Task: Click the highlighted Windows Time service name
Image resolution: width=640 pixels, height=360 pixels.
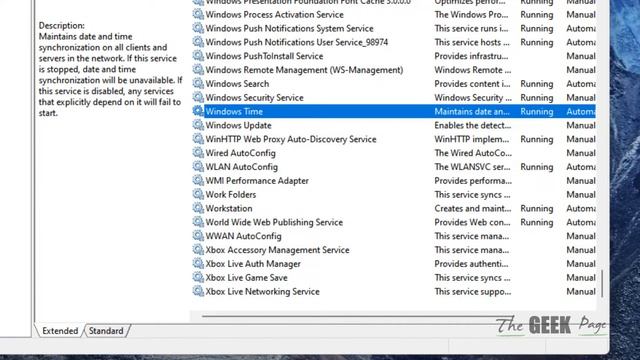Action: click(x=234, y=111)
